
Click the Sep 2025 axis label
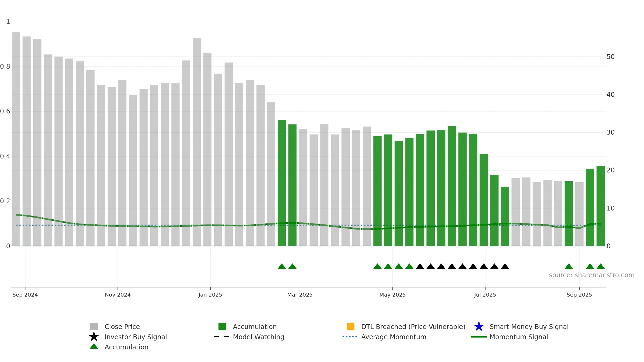pyautogui.click(x=579, y=295)
